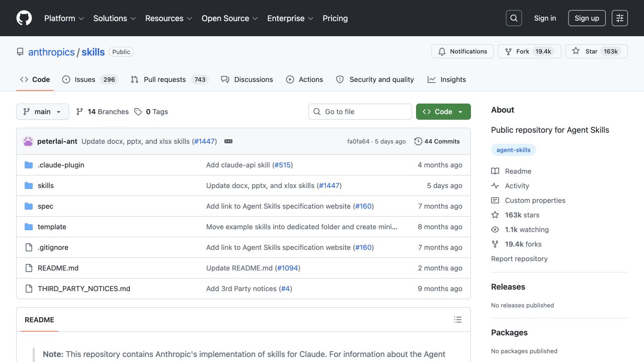
Task: Open the Pricing page
Action: pos(335,18)
